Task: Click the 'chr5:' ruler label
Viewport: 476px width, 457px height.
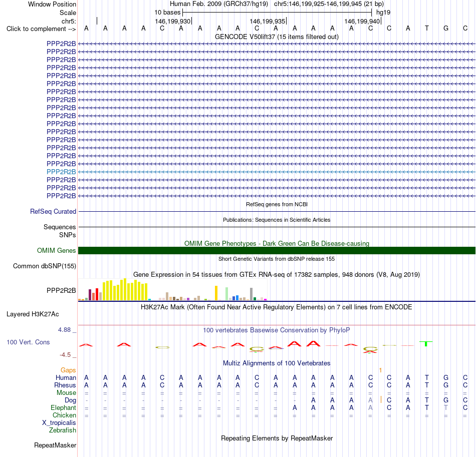Action: pyautogui.click(x=69, y=21)
